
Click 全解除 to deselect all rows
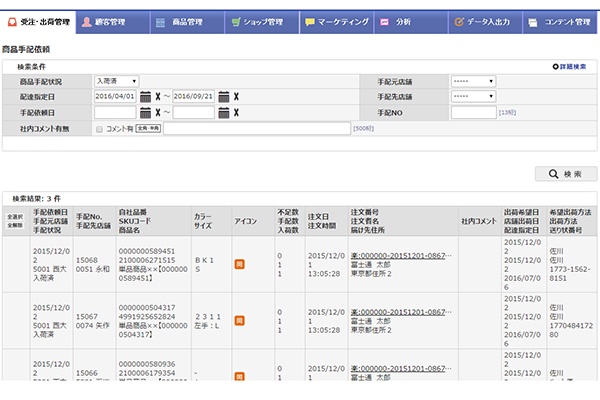15,225
